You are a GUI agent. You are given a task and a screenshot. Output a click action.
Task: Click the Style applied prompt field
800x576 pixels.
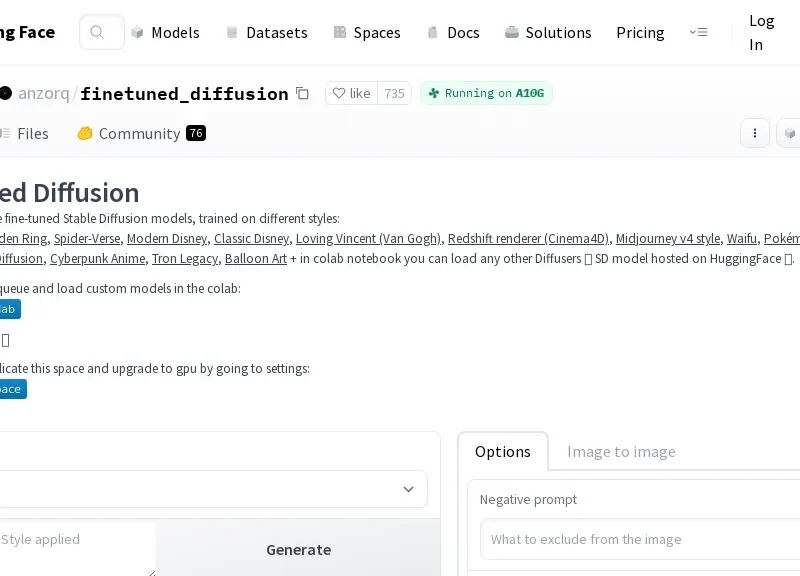click(x=77, y=548)
